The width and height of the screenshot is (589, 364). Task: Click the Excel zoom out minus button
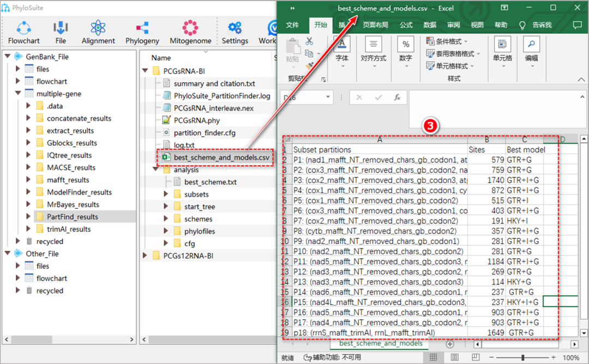pos(491,357)
